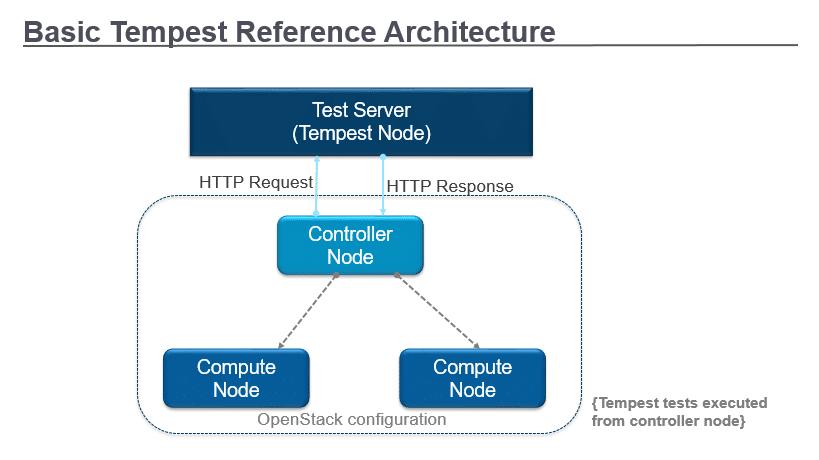Click the 'HTTP Response' label
The width and height of the screenshot is (819, 460).
450,186
